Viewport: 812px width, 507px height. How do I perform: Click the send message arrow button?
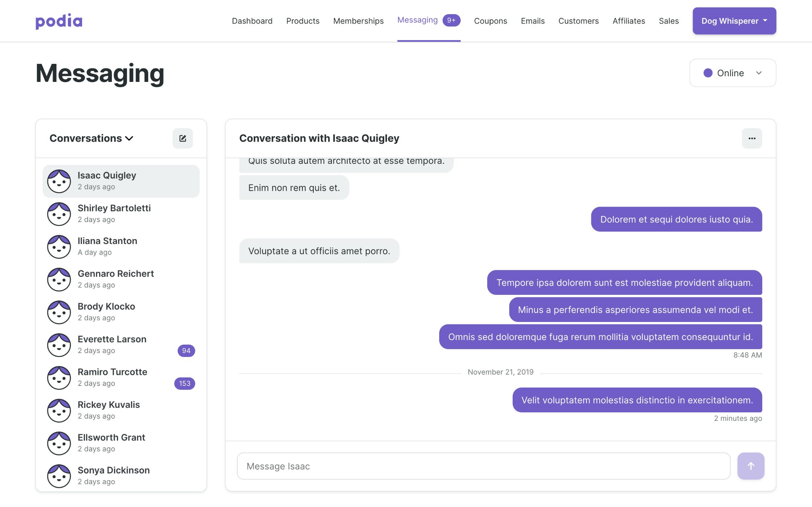(751, 466)
